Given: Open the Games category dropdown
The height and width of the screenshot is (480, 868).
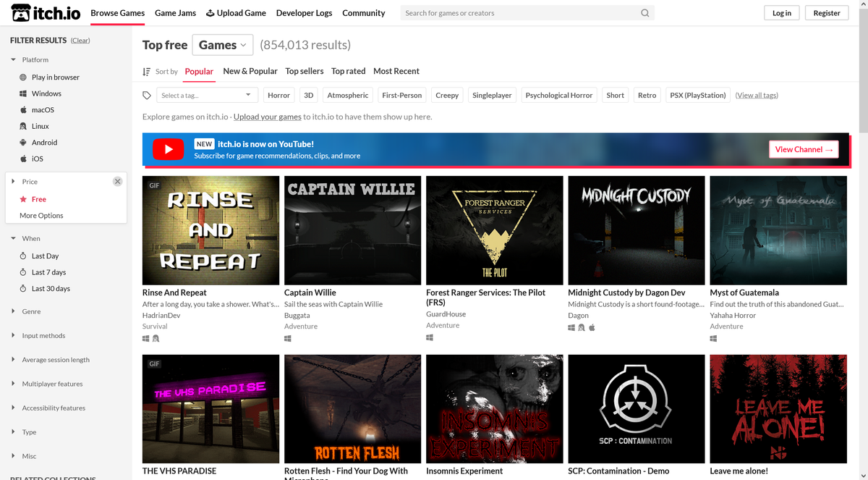Looking at the screenshot, I should point(223,45).
